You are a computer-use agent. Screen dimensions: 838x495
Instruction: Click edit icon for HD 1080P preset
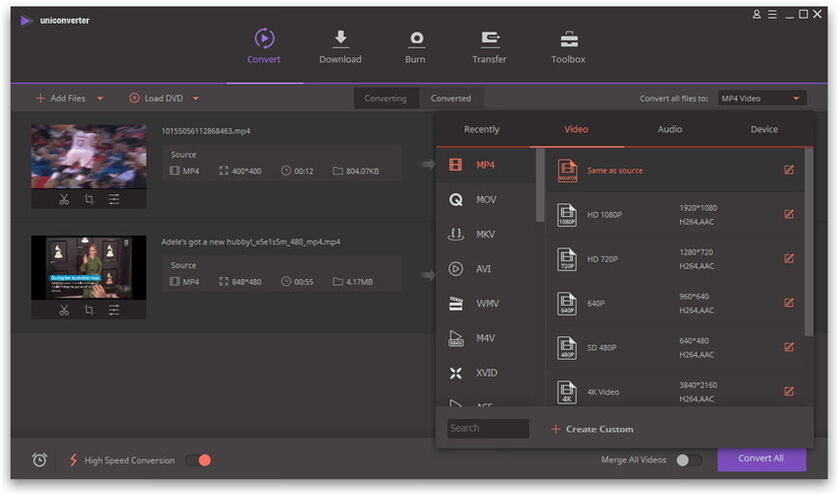coord(789,214)
